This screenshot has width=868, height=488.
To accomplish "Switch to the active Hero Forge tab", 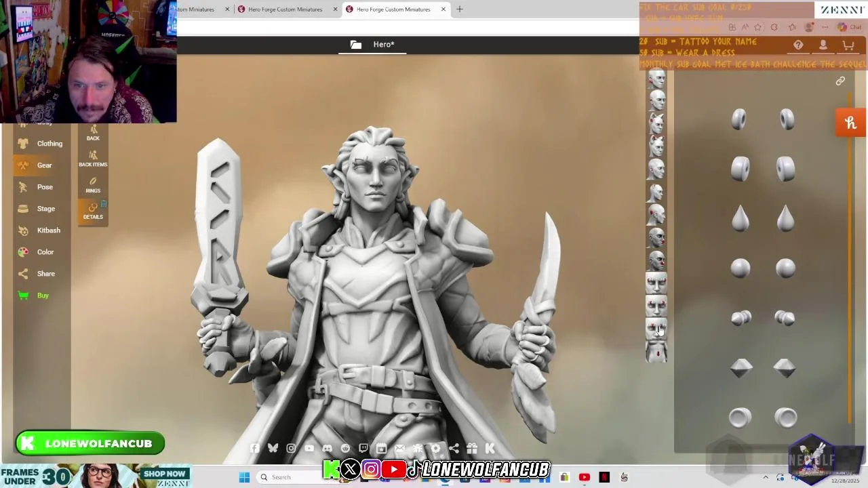I will click(x=395, y=9).
